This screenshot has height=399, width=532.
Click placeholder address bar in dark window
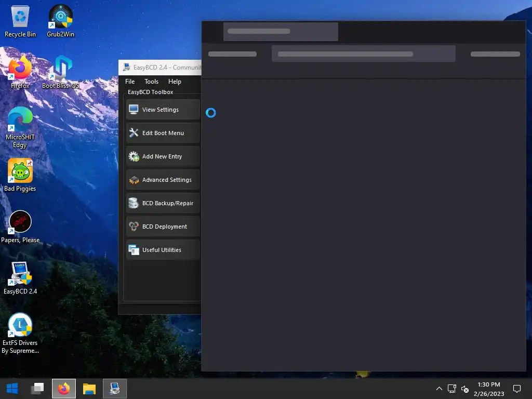pyautogui.click(x=363, y=54)
